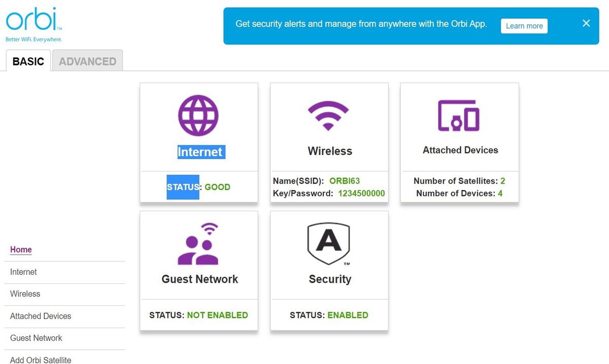Select the BASIC tab
This screenshot has width=609, height=364.
28,61
